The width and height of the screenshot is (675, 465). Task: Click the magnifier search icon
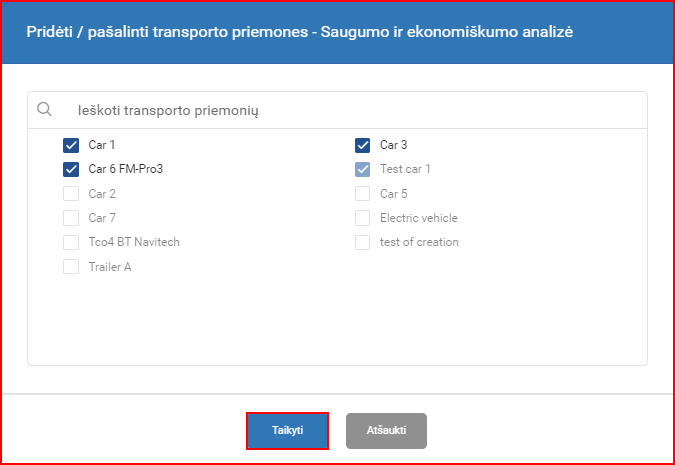point(44,109)
